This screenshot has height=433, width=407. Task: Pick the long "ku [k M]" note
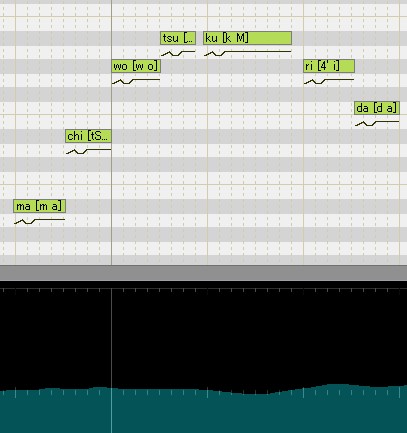248,38
